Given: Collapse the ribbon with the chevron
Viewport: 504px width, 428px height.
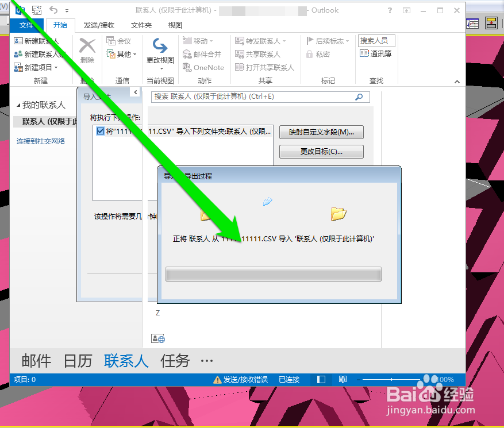Looking at the screenshot, I should coord(457,82).
